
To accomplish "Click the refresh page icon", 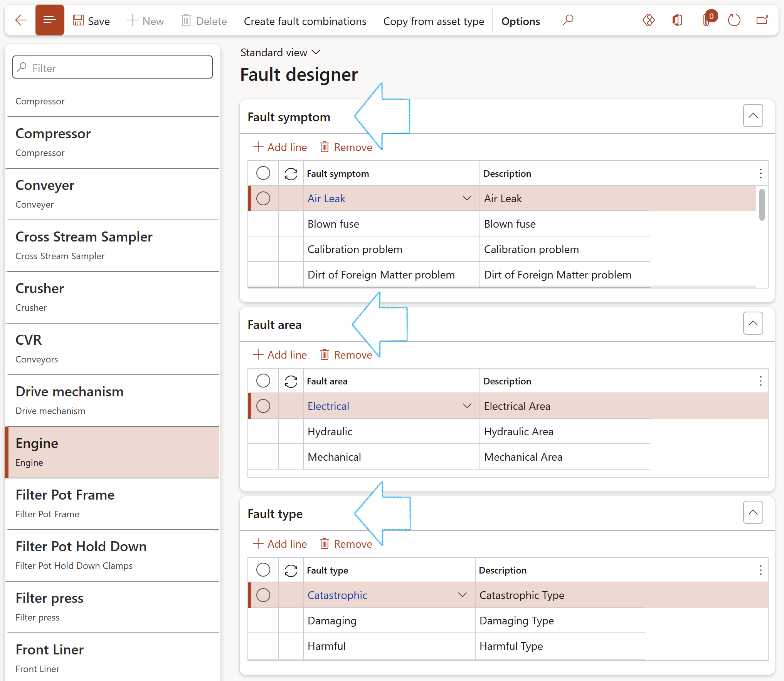I will click(734, 20).
